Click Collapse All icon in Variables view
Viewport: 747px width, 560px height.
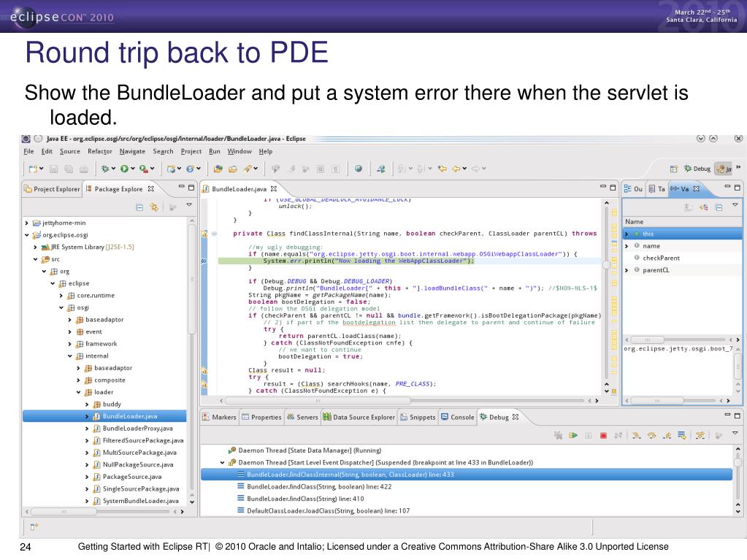pos(719,207)
